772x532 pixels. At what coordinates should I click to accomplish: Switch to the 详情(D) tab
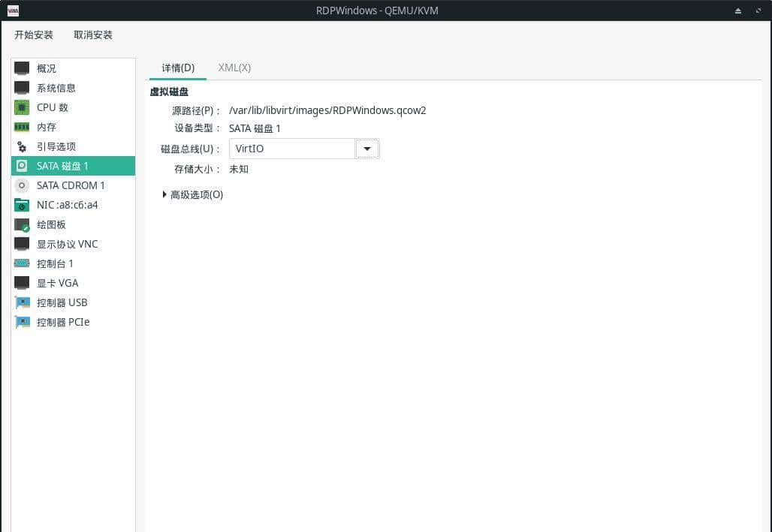pos(177,68)
